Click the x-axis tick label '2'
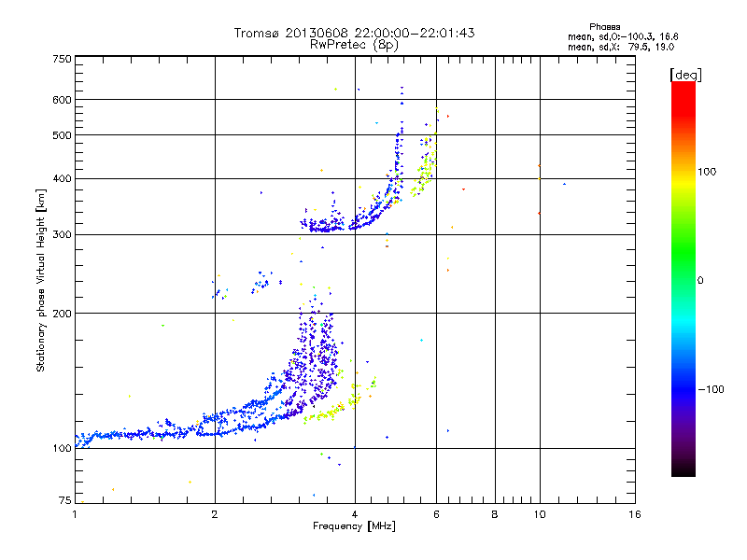The width and height of the screenshot is (747, 560). click(215, 514)
